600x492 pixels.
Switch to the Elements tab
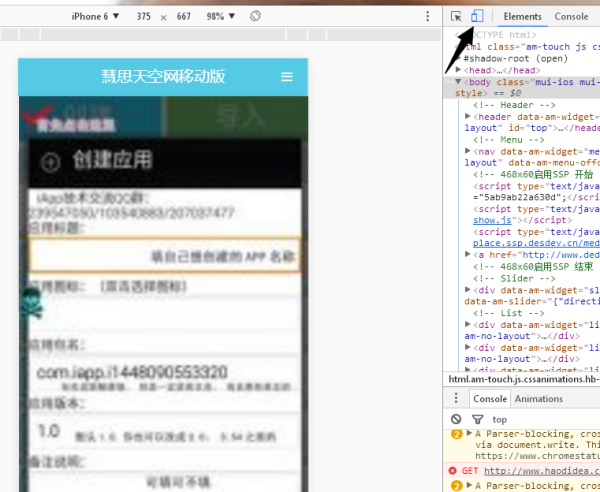pos(522,16)
